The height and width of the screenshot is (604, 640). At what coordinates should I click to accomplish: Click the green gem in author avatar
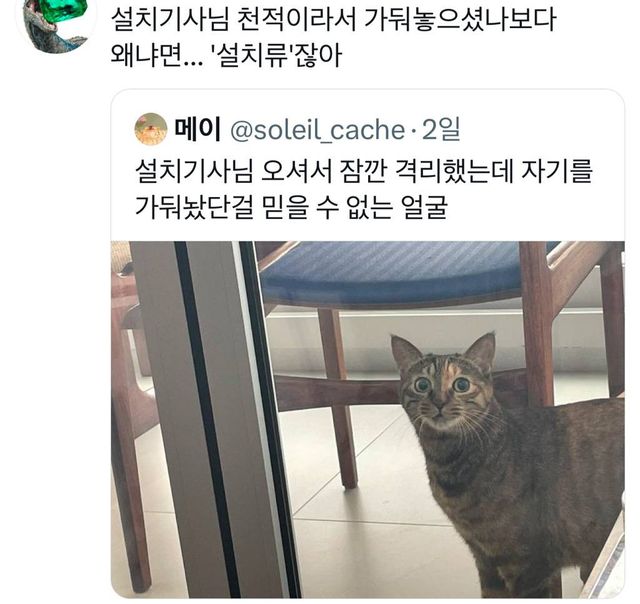65,12
